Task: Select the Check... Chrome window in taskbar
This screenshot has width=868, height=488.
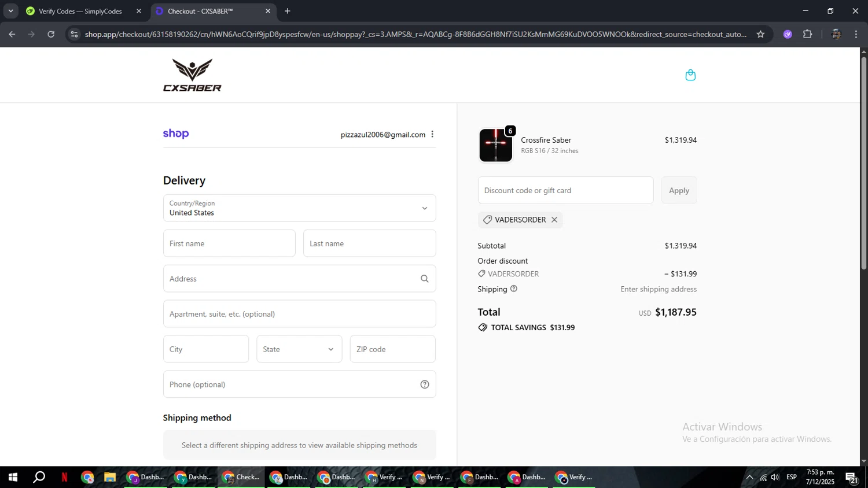Action: click(241, 477)
